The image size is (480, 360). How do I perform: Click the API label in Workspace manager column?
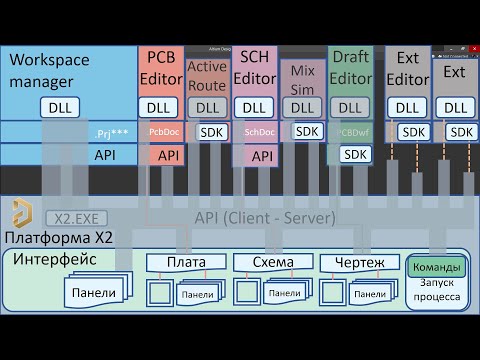tap(105, 155)
